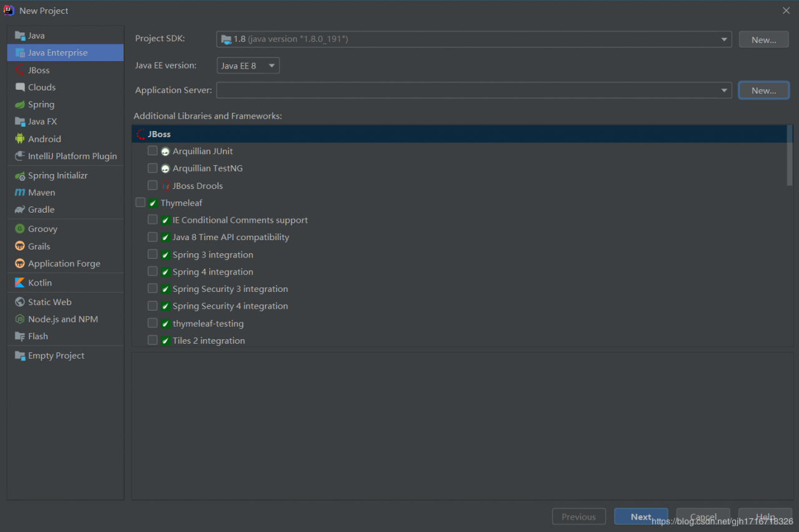The image size is (799, 532).
Task: Enable Spring 3 integration checkbox
Action: 152,254
